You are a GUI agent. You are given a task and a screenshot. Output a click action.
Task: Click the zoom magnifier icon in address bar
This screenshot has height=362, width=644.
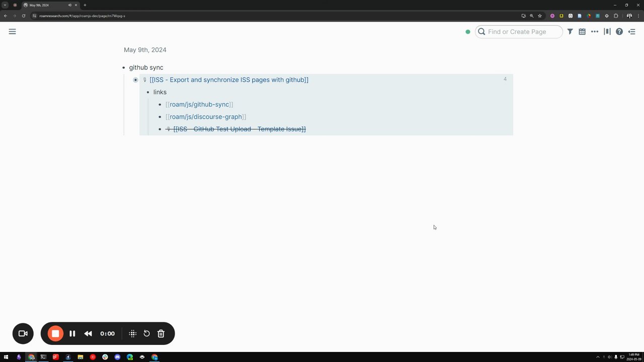(531, 16)
